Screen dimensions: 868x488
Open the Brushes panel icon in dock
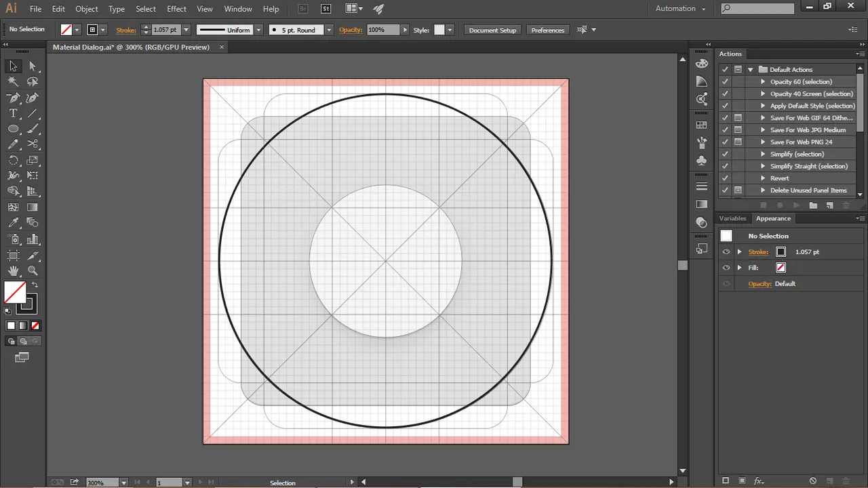pyautogui.click(x=702, y=142)
